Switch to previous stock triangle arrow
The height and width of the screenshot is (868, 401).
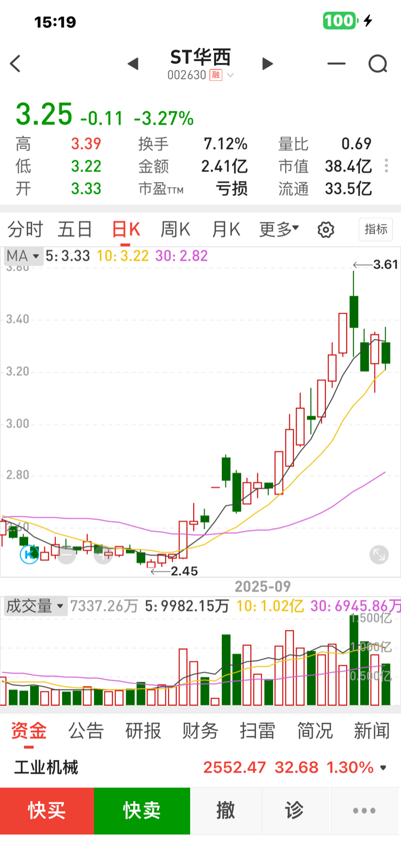tap(133, 64)
